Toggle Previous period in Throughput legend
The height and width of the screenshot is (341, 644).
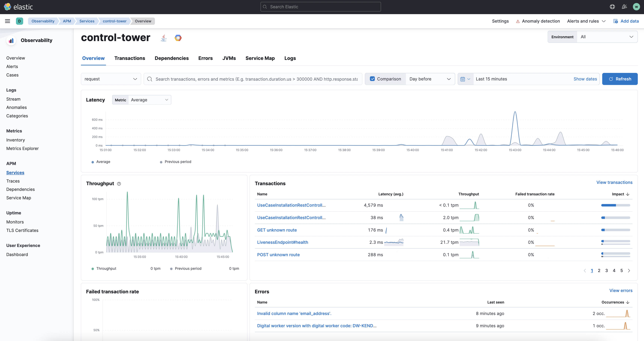[186, 268]
